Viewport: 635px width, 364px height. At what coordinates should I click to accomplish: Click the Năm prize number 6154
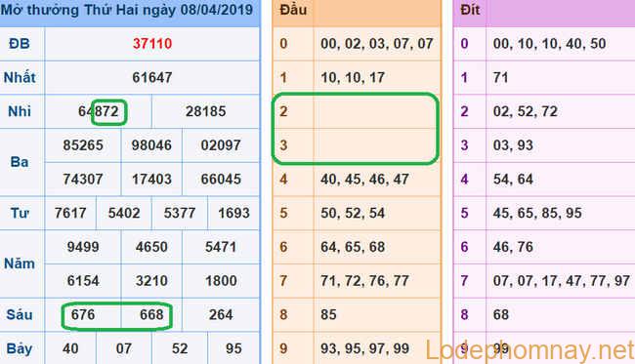pos(83,281)
